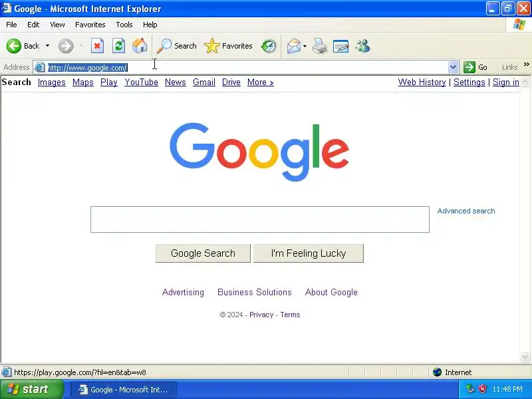This screenshot has height=399, width=532.
Task: Open Search pane with magnifier icon
Action: pos(164,46)
